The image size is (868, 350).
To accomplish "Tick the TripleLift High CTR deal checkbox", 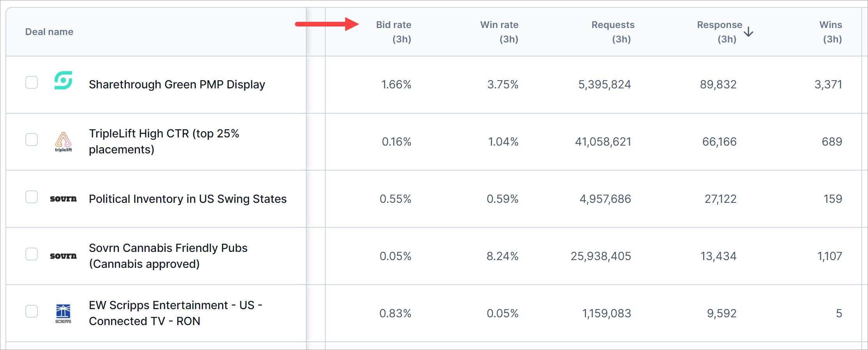I will (x=32, y=140).
